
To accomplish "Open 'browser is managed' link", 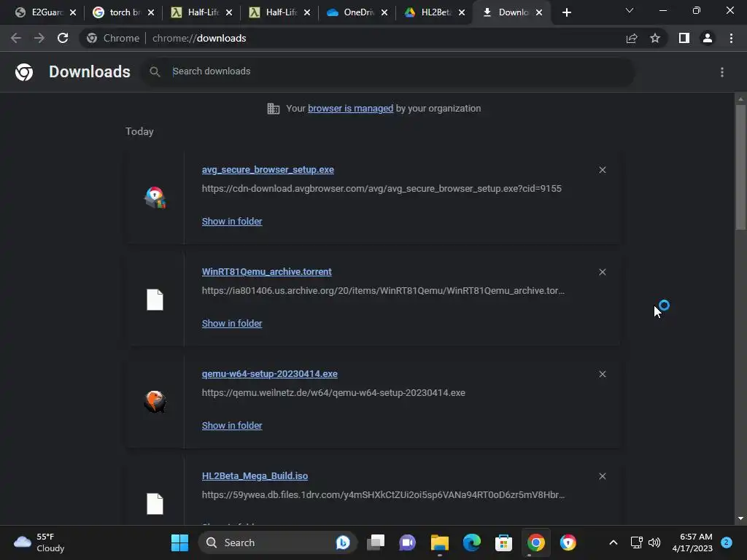I will pyautogui.click(x=351, y=109).
